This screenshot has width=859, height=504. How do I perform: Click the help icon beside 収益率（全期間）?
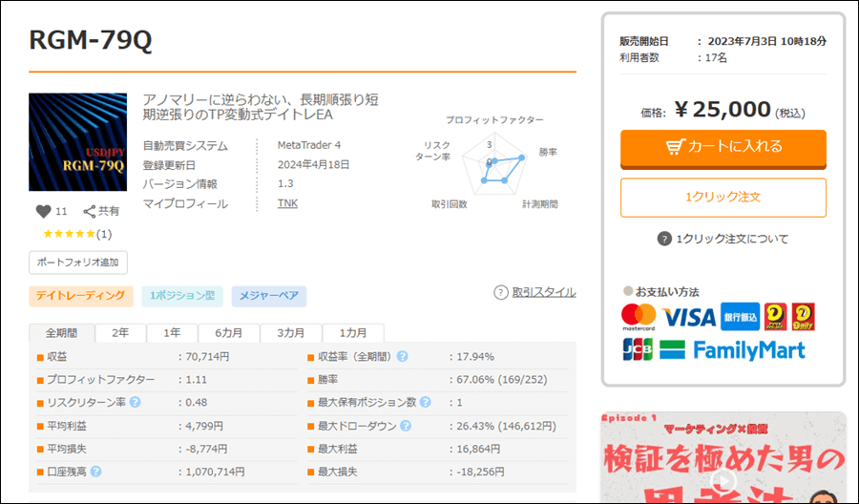click(x=403, y=357)
